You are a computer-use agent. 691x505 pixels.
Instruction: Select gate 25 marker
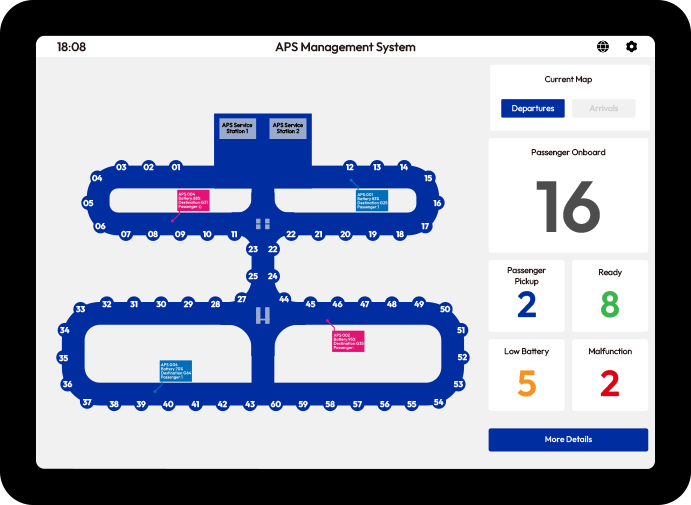tap(253, 276)
